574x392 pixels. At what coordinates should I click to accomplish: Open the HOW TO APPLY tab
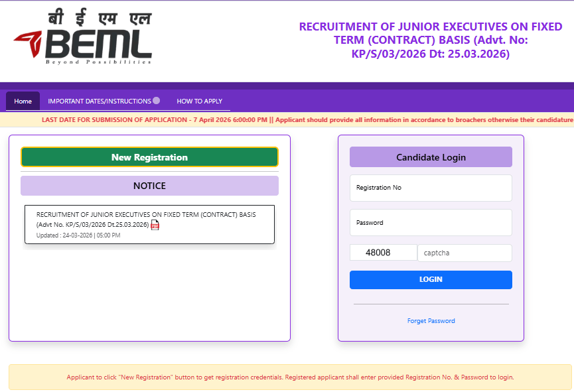point(199,101)
